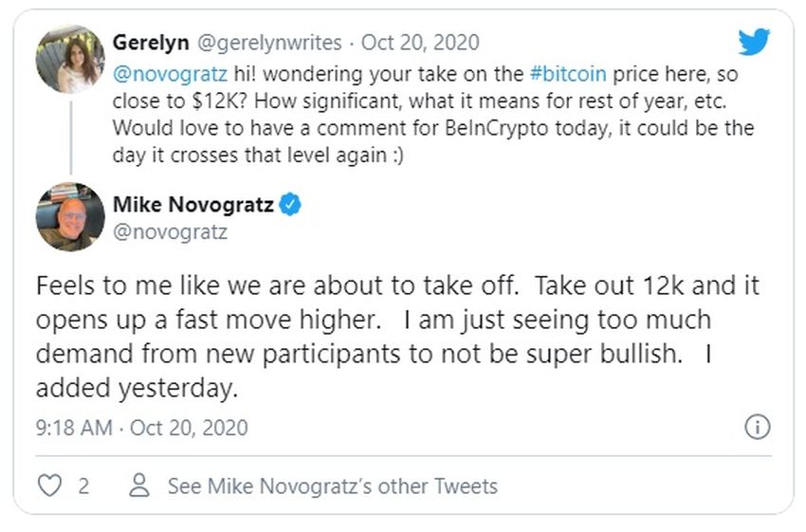Open Mike Novogratz's profile avatar
This screenshot has height=532, width=806.
pos(70,217)
